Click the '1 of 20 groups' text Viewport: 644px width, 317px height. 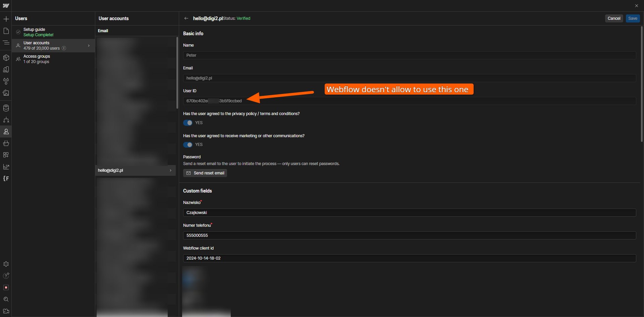point(36,62)
